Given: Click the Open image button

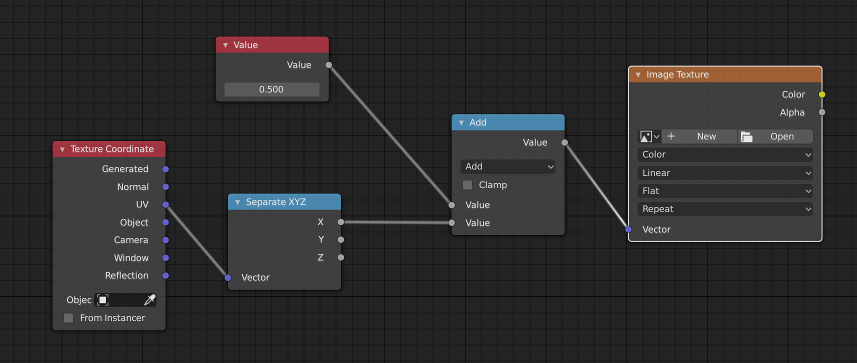Looking at the screenshot, I should coord(775,136).
